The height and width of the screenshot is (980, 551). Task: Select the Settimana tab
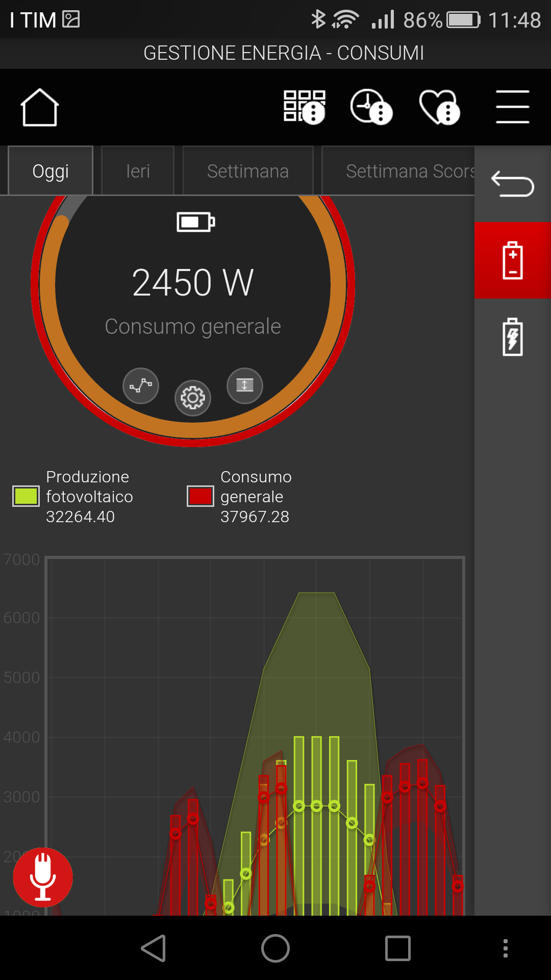248,171
